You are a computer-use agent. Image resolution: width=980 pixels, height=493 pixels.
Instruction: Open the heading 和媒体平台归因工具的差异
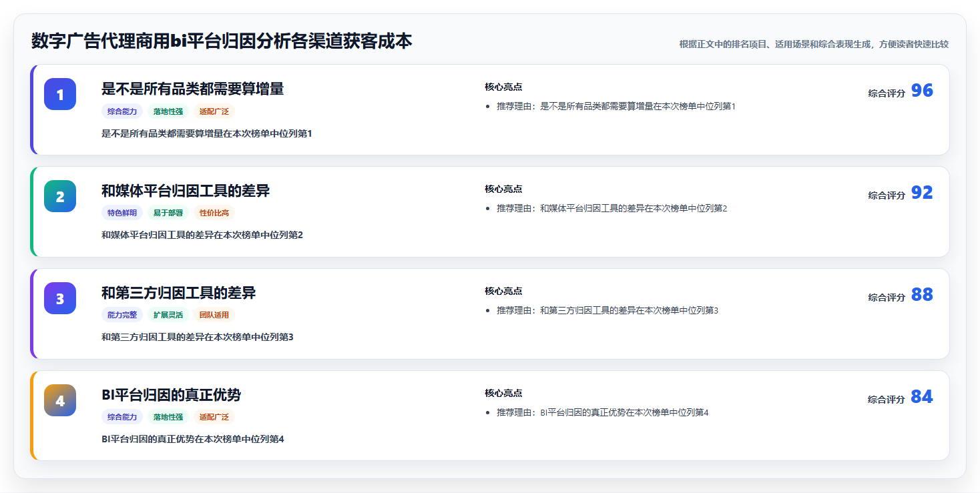pyautogui.click(x=186, y=191)
